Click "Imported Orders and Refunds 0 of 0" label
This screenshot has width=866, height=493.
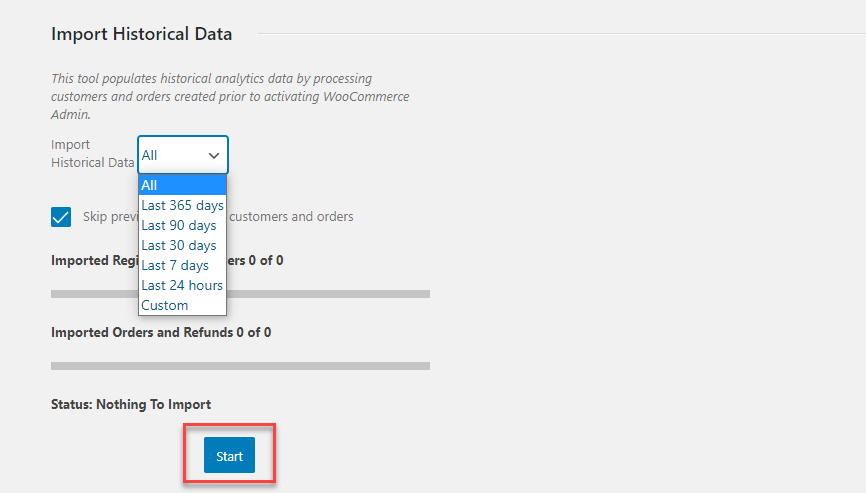point(161,332)
